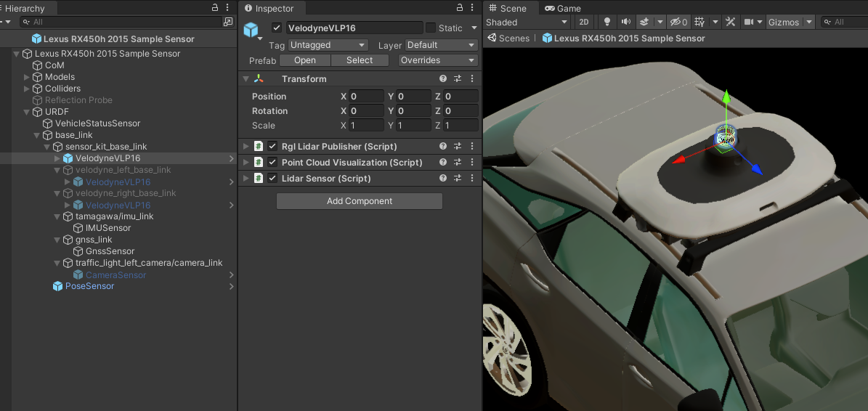Viewport: 868px width, 411px height.
Task: Click the prefab Open button
Action: pos(305,60)
